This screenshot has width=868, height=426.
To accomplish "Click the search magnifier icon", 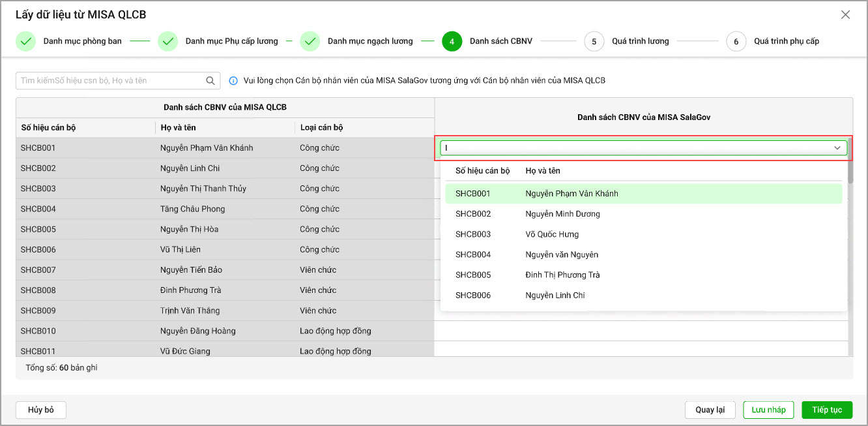I will coord(210,81).
